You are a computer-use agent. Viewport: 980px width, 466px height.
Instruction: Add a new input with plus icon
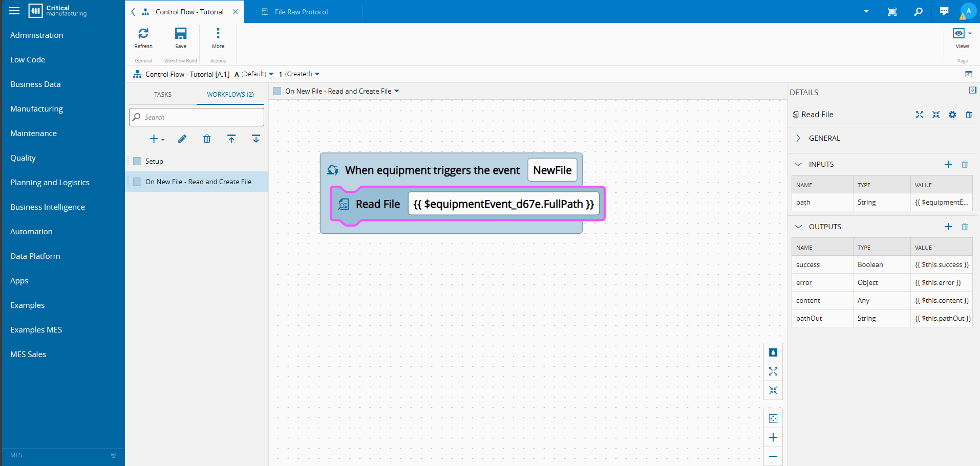coord(948,164)
